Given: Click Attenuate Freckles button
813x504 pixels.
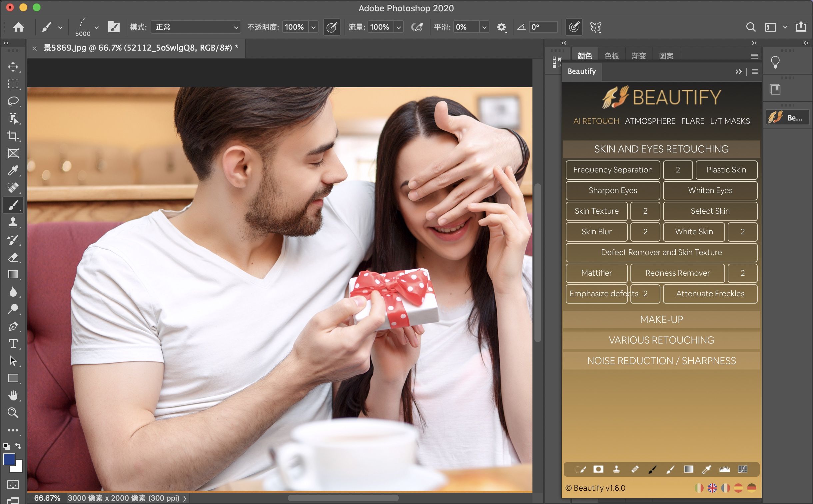Looking at the screenshot, I should point(710,293).
